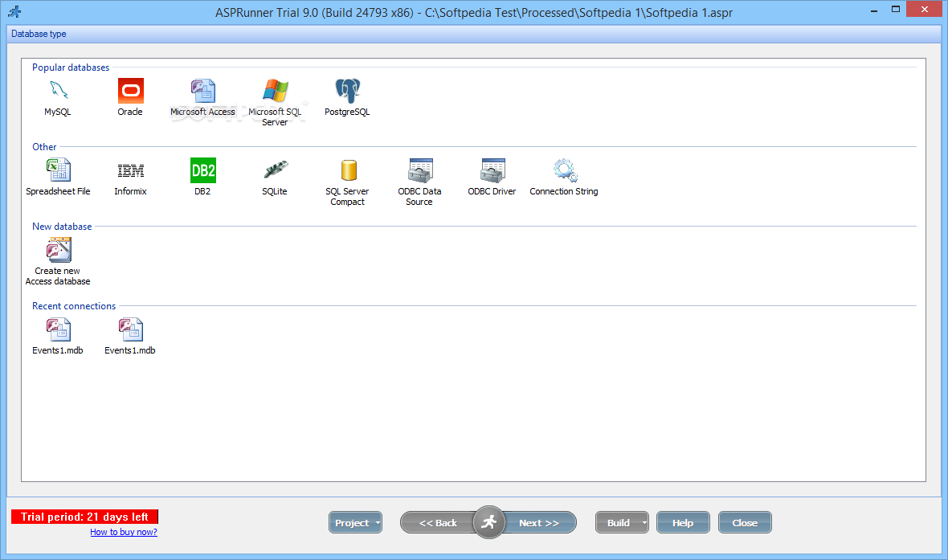Open second Events1.mdb recent connection

click(x=131, y=329)
